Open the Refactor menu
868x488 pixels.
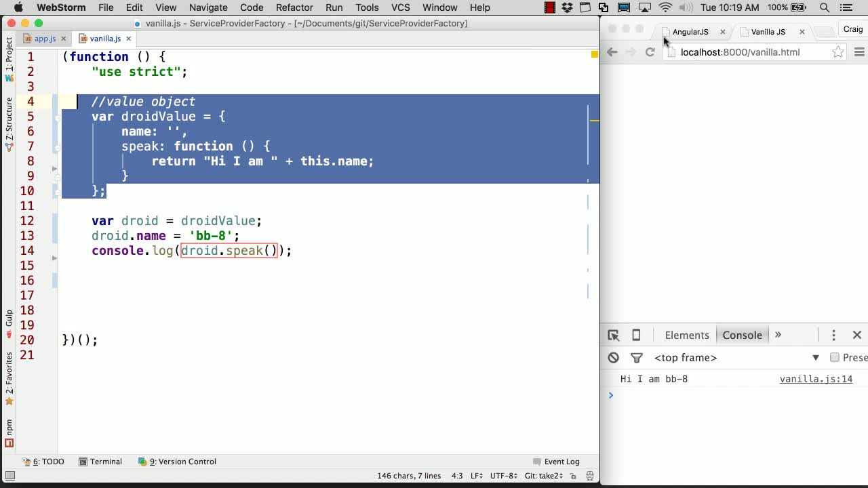(x=294, y=7)
